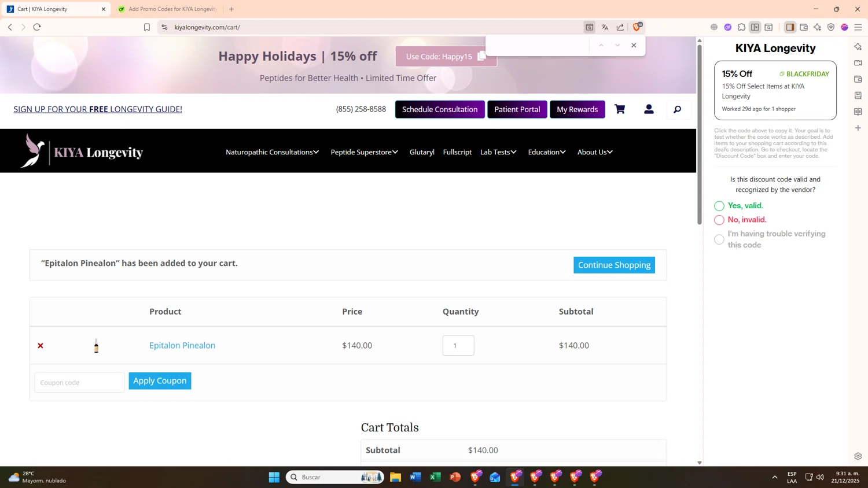Click the page vertical scrollbar thumb
The image size is (868, 488).
699,134
